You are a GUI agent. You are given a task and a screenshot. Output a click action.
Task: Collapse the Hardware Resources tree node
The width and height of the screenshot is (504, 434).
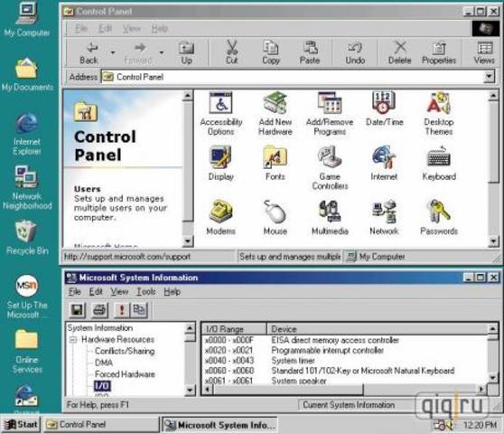pyautogui.click(x=73, y=339)
